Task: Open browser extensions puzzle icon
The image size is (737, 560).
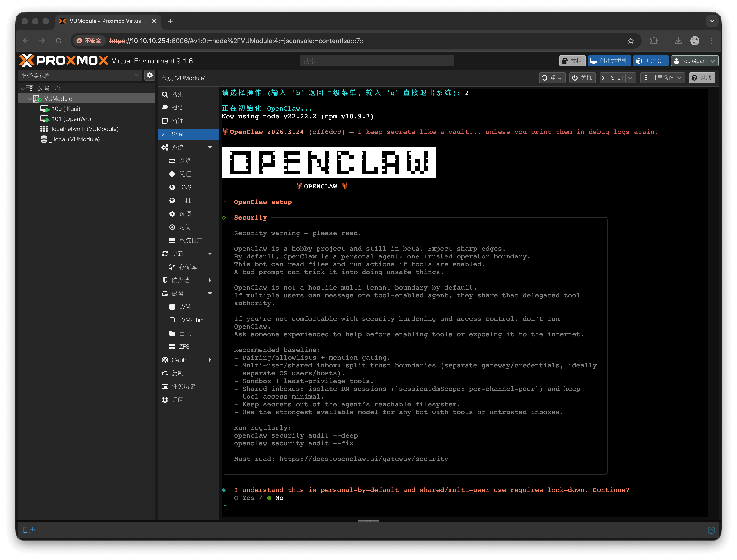Action: click(654, 41)
